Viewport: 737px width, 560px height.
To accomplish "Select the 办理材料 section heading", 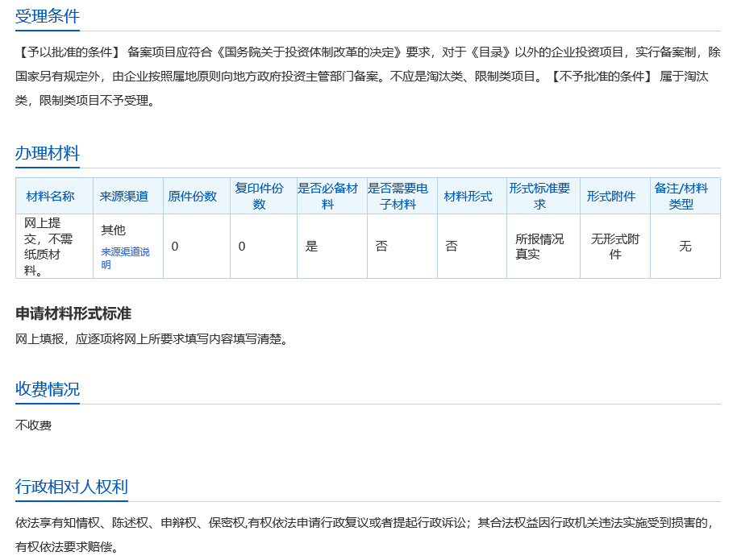I will pyautogui.click(x=48, y=153).
